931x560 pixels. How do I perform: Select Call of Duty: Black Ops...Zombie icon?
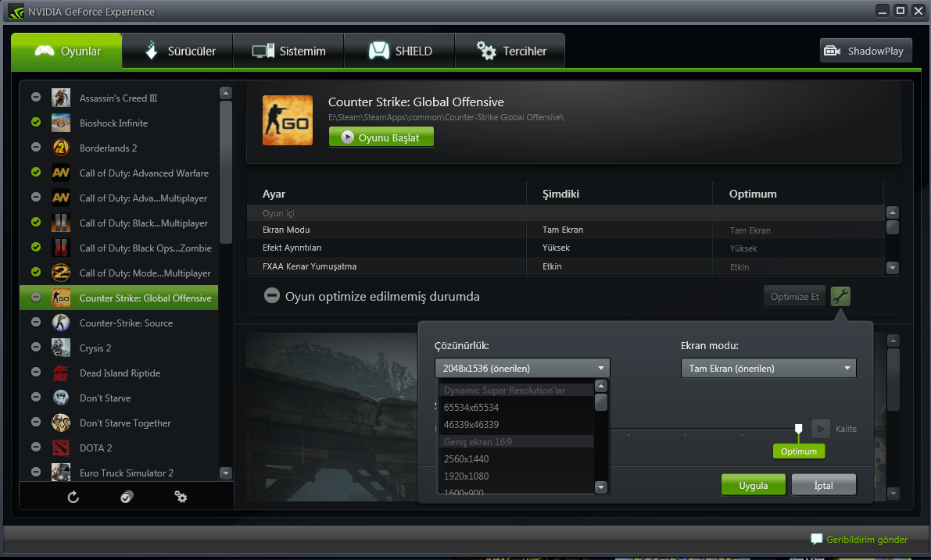60,248
